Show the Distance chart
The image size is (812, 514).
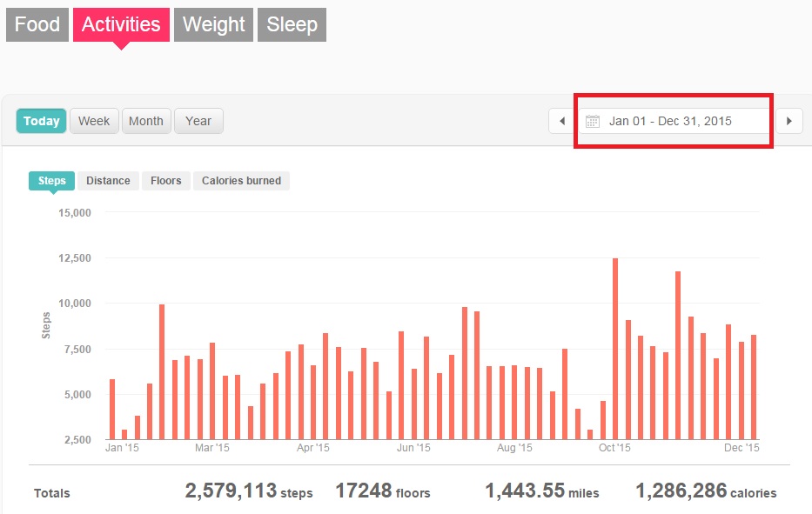(x=108, y=181)
